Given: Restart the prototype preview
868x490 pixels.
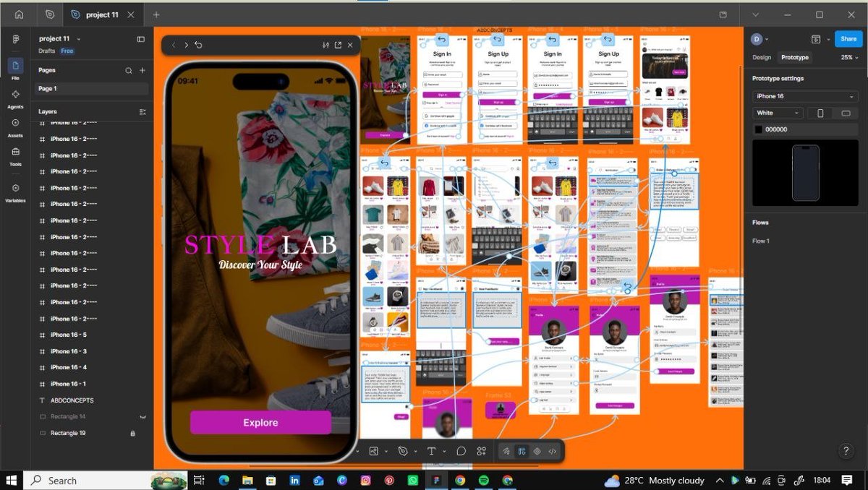Looking at the screenshot, I should [x=198, y=45].
